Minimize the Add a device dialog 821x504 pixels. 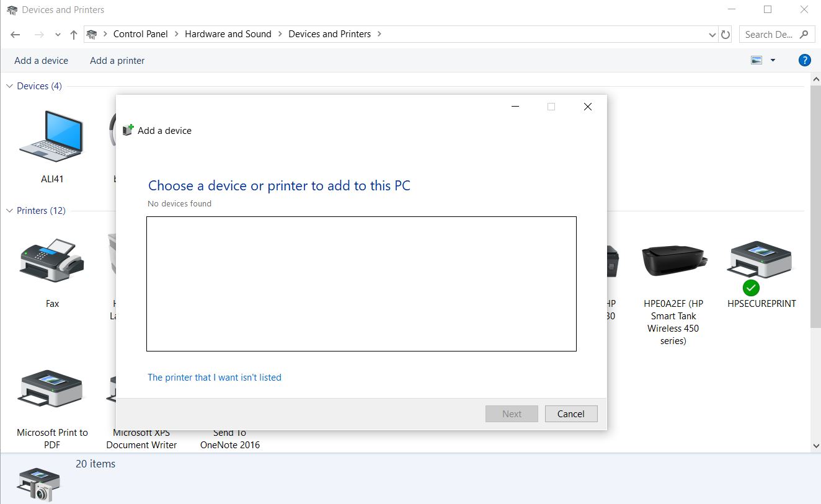coord(515,107)
